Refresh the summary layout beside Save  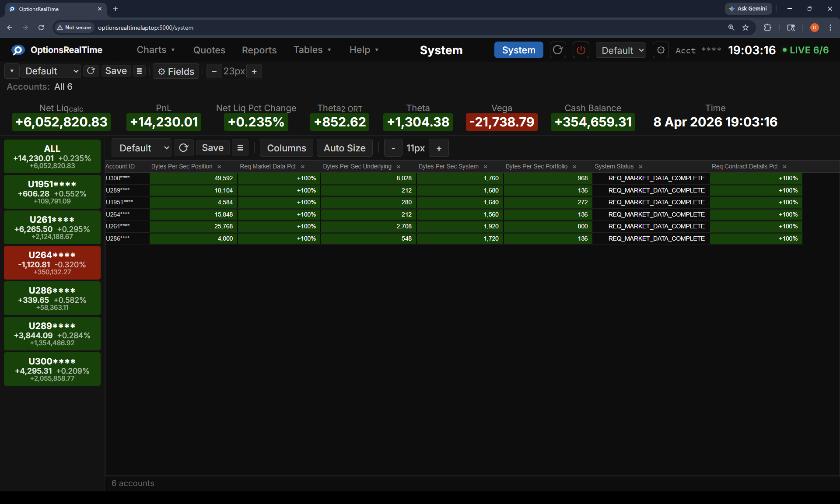pyautogui.click(x=91, y=71)
